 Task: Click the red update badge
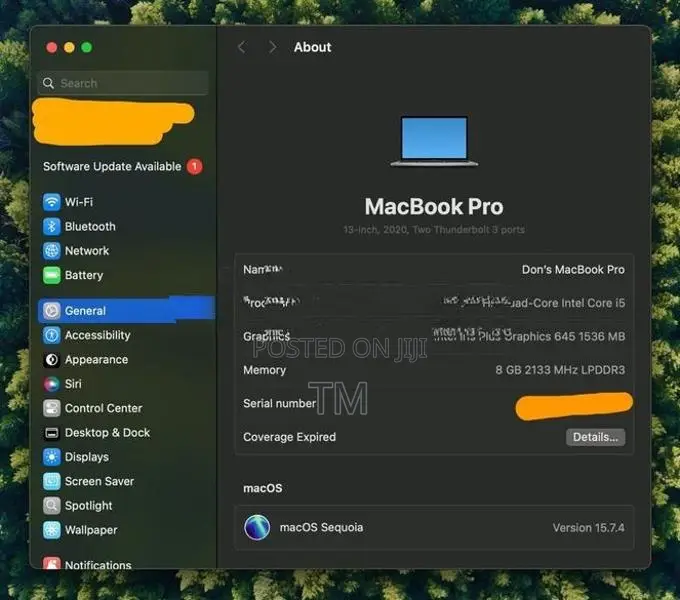(194, 166)
